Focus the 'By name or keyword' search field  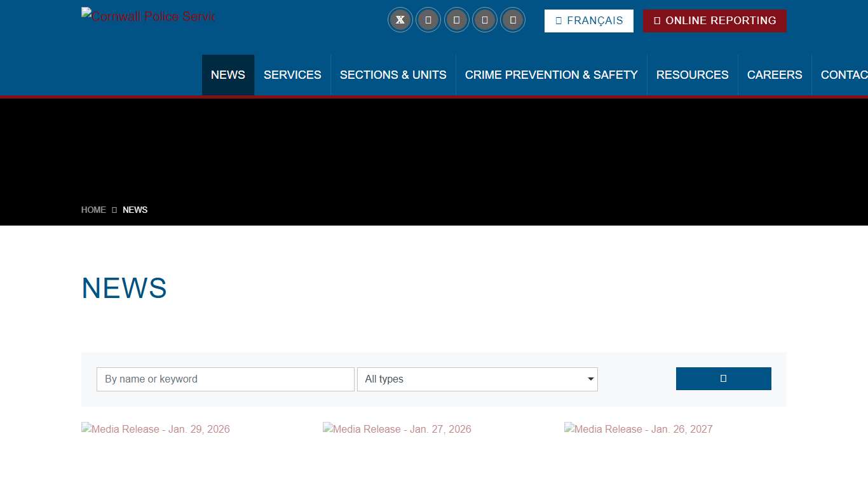(225, 379)
